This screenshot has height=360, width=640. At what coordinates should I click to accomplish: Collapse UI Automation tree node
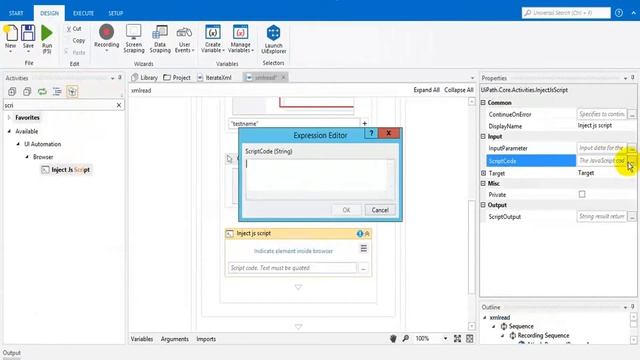click(x=18, y=144)
